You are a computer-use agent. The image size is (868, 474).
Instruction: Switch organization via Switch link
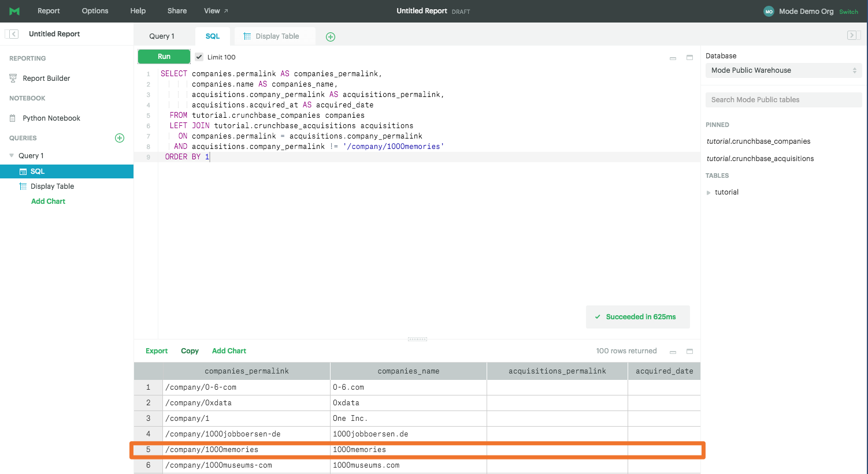pyautogui.click(x=848, y=12)
